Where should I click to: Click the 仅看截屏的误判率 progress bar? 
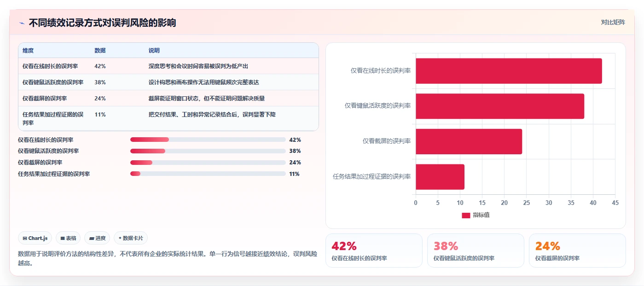click(x=208, y=163)
